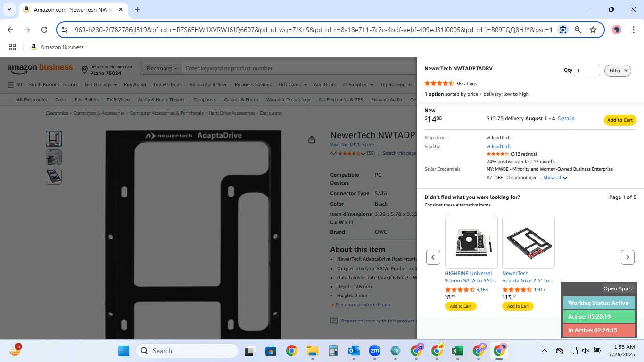This screenshot has height=362, width=644.
Task: Open Computers subnav tab
Action: pyautogui.click(x=205, y=100)
